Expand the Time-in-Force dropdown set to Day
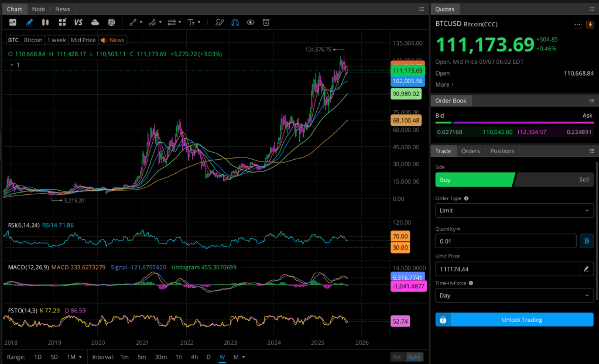599x364 pixels. click(x=514, y=296)
